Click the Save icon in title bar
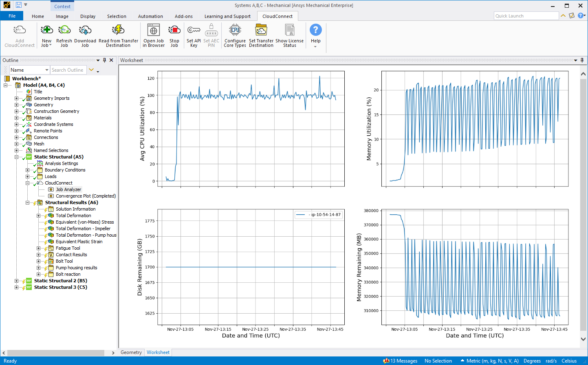Image resolution: width=588 pixels, height=365 pixels. (19, 5)
